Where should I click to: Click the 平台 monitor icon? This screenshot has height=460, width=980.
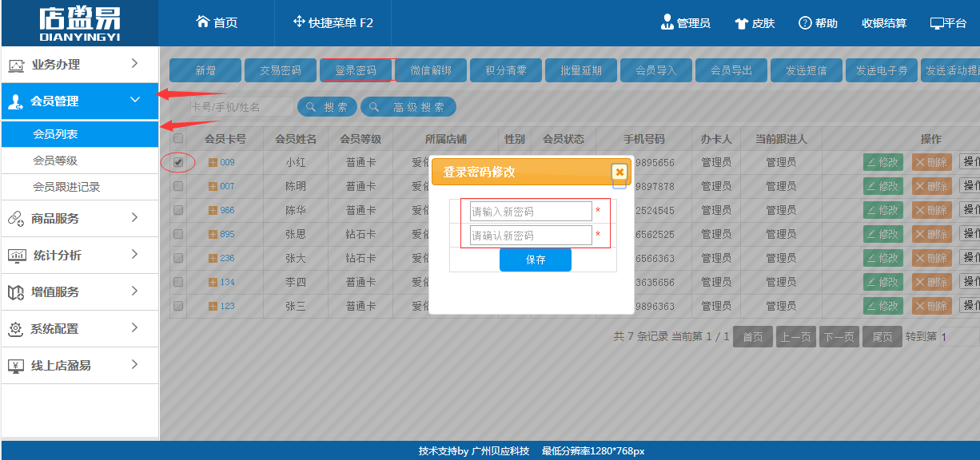pos(937,23)
